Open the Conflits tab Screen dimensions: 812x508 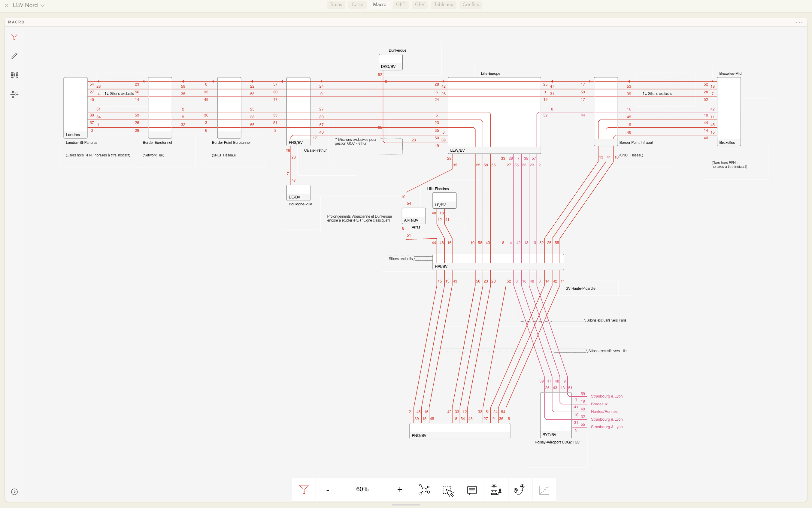coord(471,5)
